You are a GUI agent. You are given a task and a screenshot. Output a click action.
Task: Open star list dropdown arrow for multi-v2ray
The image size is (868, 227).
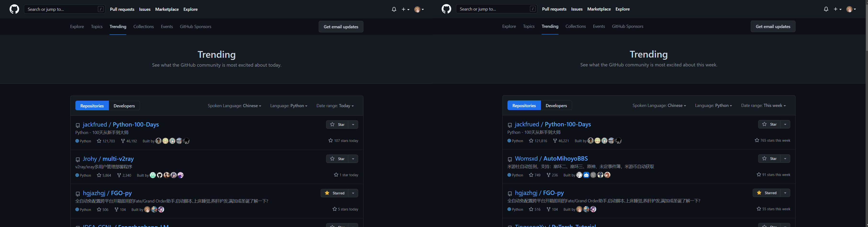pyautogui.click(x=353, y=159)
